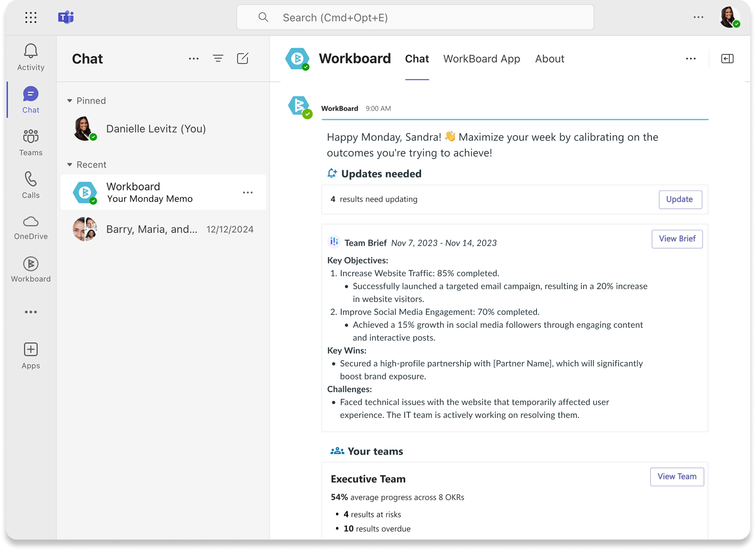
Task: Click Team Brief date range text
Action: [444, 243]
